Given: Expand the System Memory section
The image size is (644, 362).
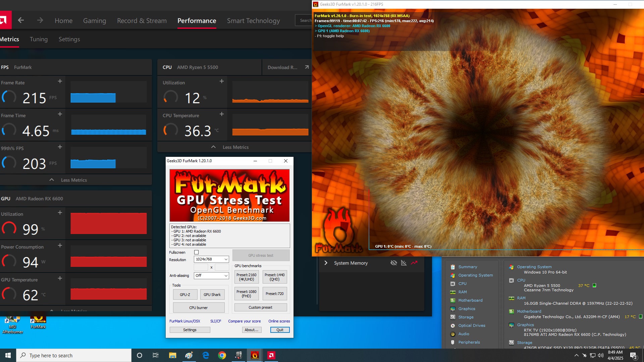Looking at the screenshot, I should pos(326,263).
